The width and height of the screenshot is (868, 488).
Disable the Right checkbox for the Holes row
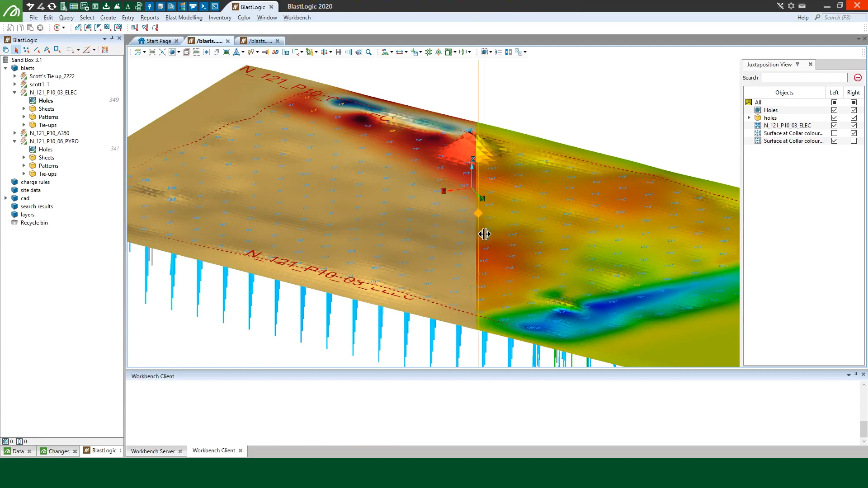[854, 110]
